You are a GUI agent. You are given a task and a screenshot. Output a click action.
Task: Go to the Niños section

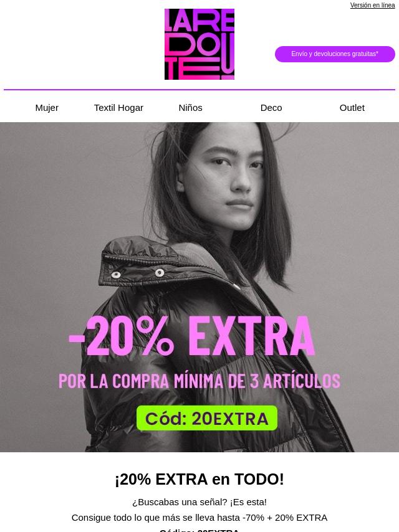tap(191, 108)
